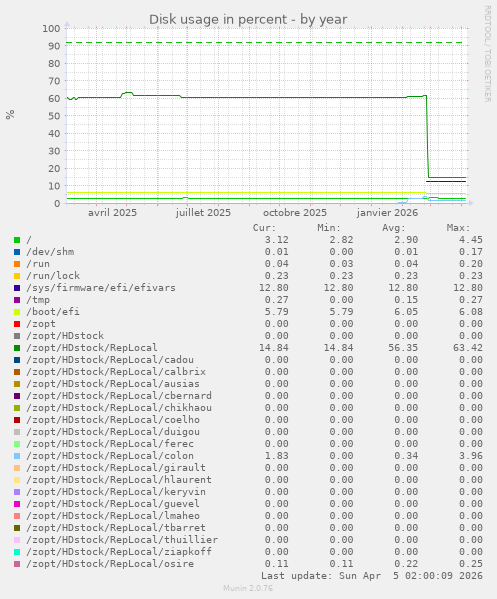Click the root max value 4.45
Image resolution: width=497 pixels, height=599 pixels.
[x=471, y=240]
